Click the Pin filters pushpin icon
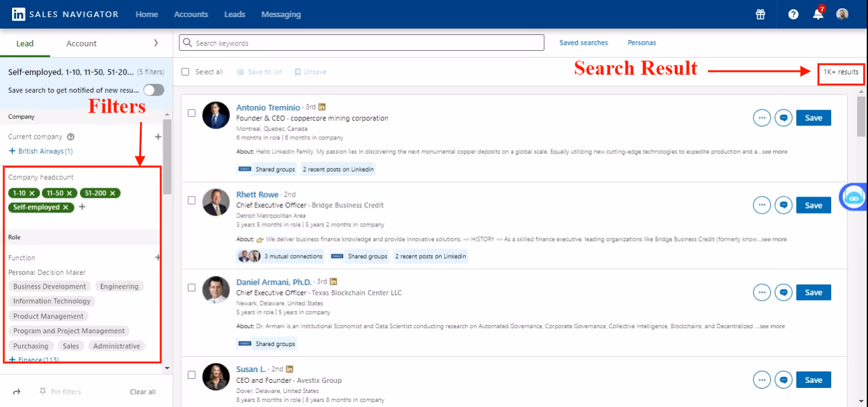The width and height of the screenshot is (868, 407). [x=44, y=391]
